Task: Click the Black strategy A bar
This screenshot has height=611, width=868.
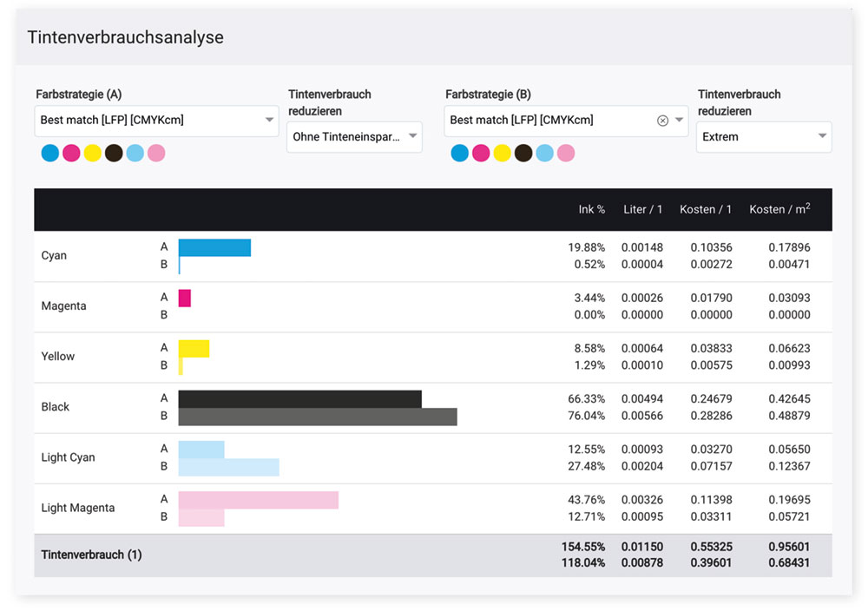Action: coord(299,398)
